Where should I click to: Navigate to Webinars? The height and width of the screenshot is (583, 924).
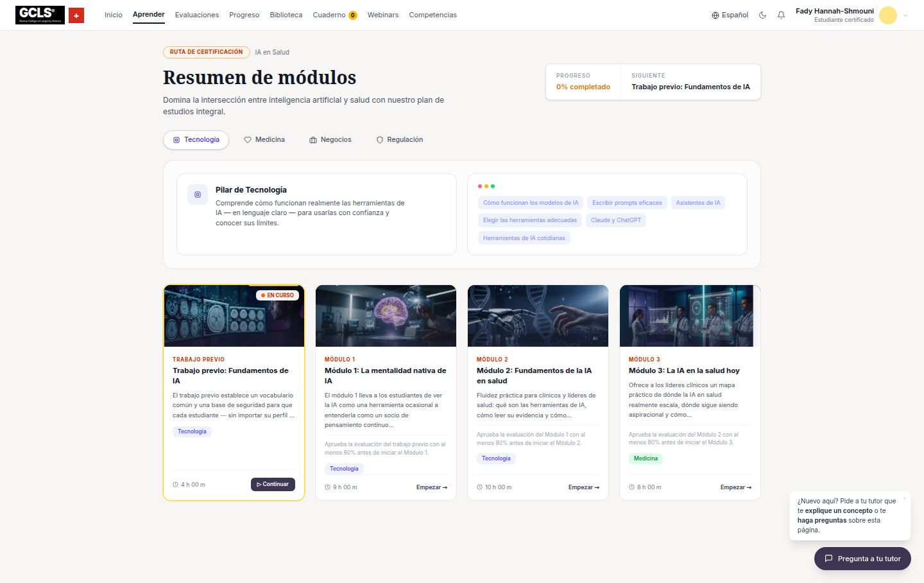[x=383, y=15]
